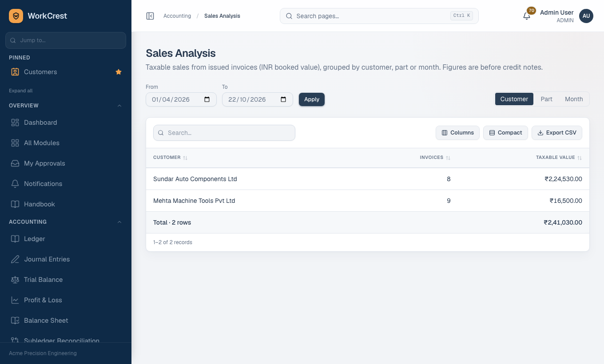Screen dimensions: 604x364
Task: Open the notifications bell with badge 70
Action: pos(527,16)
